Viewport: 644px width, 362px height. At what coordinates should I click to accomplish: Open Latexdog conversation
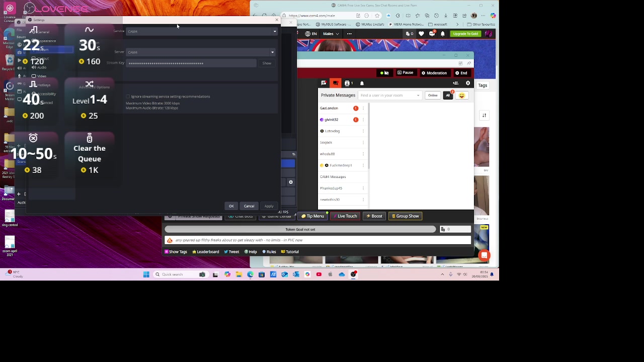point(332,131)
